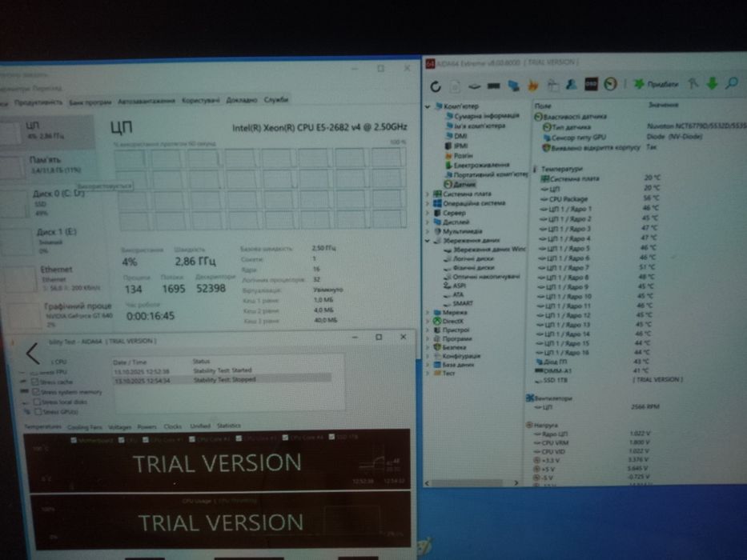747x560 pixels.
Task: Select the ASPI tree item
Action: [455, 286]
